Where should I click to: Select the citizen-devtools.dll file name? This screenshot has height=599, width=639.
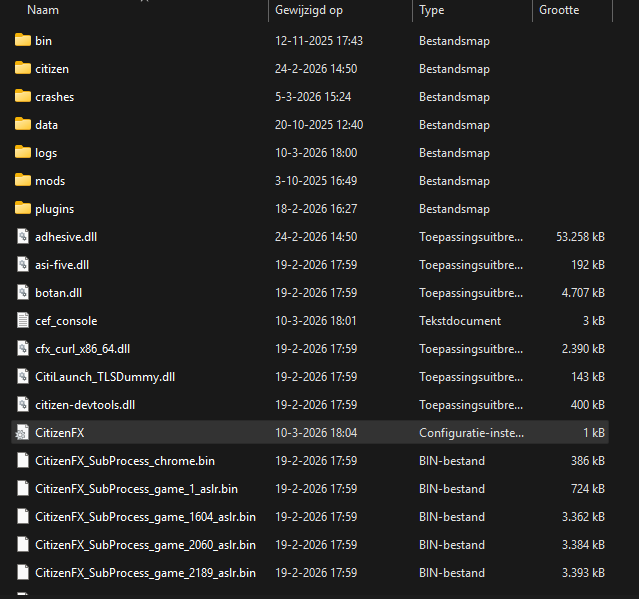click(85, 405)
